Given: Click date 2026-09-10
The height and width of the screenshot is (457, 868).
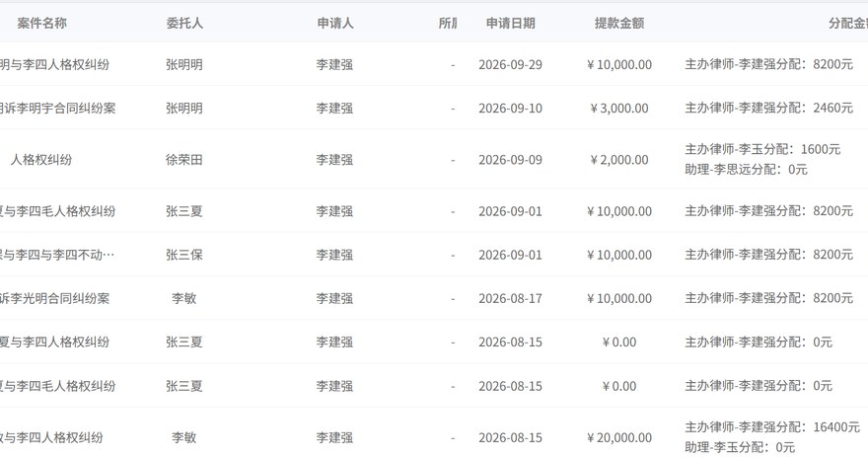Looking at the screenshot, I should click(510, 108).
